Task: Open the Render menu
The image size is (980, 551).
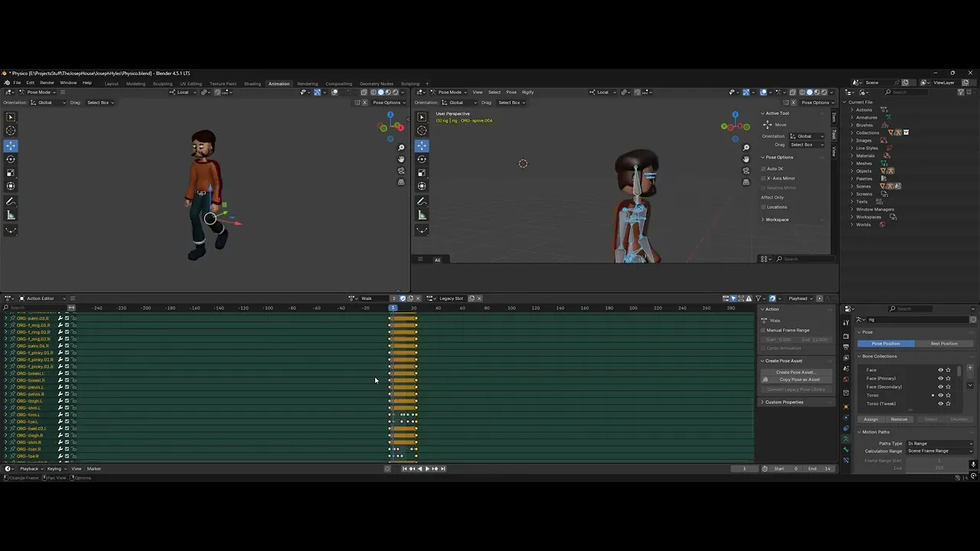Action: click(47, 83)
